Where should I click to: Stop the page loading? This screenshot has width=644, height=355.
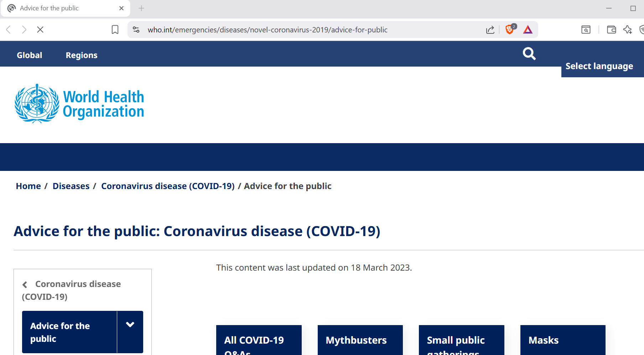pos(40,30)
